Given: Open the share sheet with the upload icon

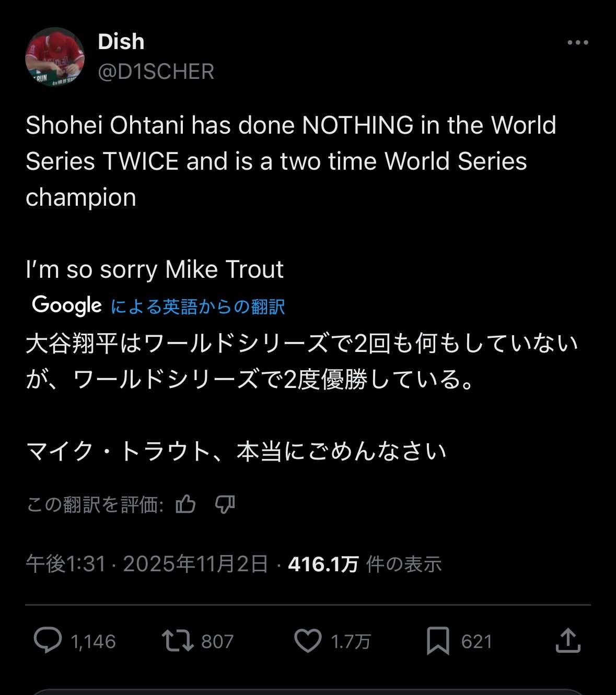Looking at the screenshot, I should [568, 640].
